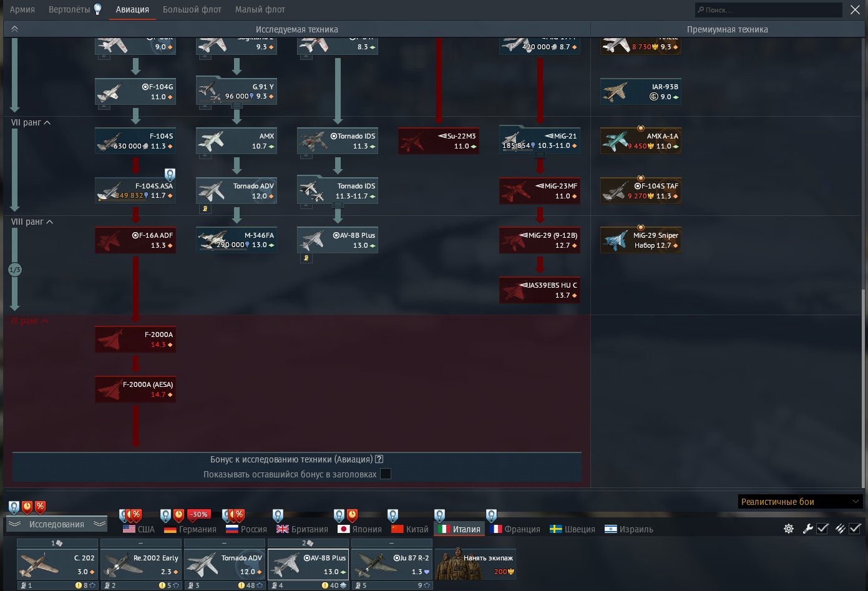Select the Швеция nation tab

572,529
